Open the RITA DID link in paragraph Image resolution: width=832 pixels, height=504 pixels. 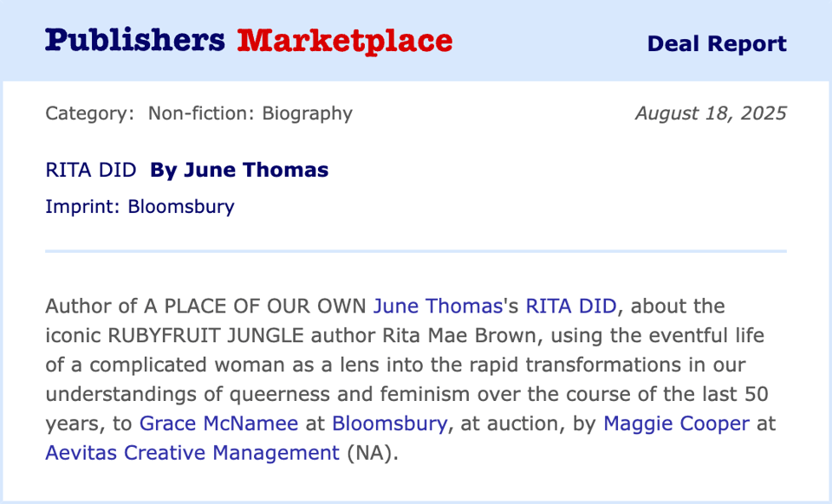(x=570, y=306)
